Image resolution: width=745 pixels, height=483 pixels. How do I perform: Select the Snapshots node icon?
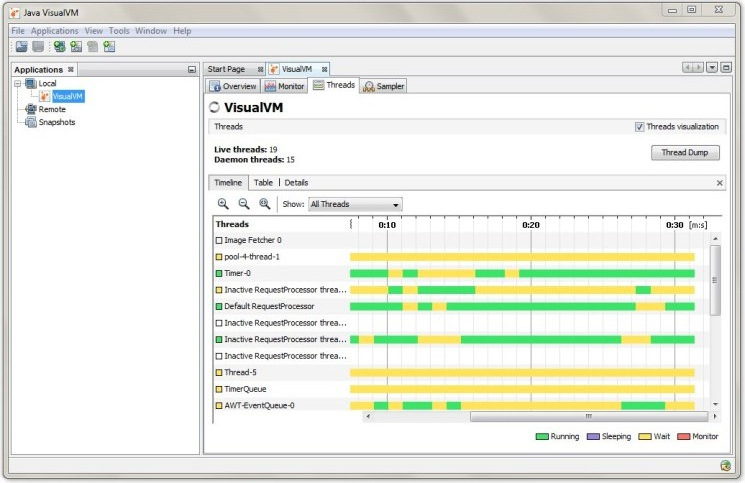31,122
